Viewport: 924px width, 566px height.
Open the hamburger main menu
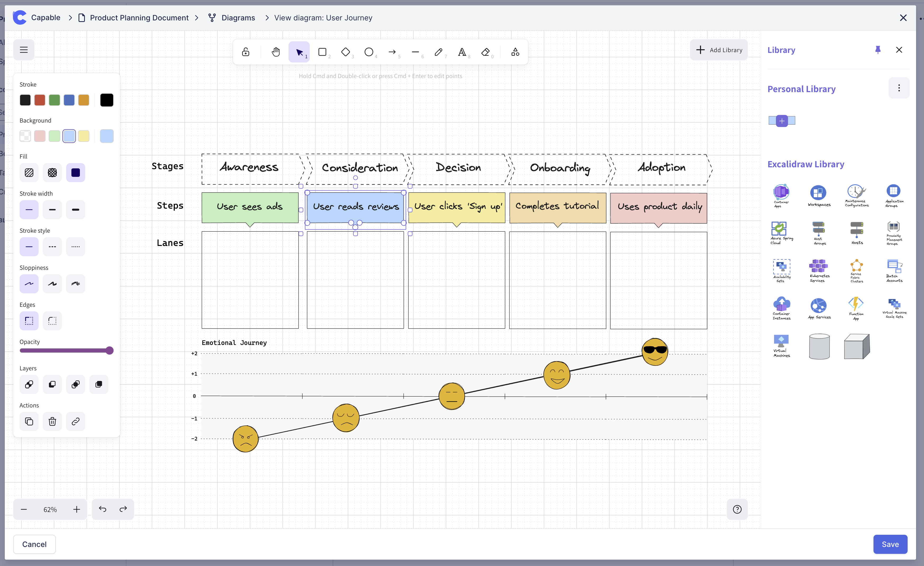(24, 50)
